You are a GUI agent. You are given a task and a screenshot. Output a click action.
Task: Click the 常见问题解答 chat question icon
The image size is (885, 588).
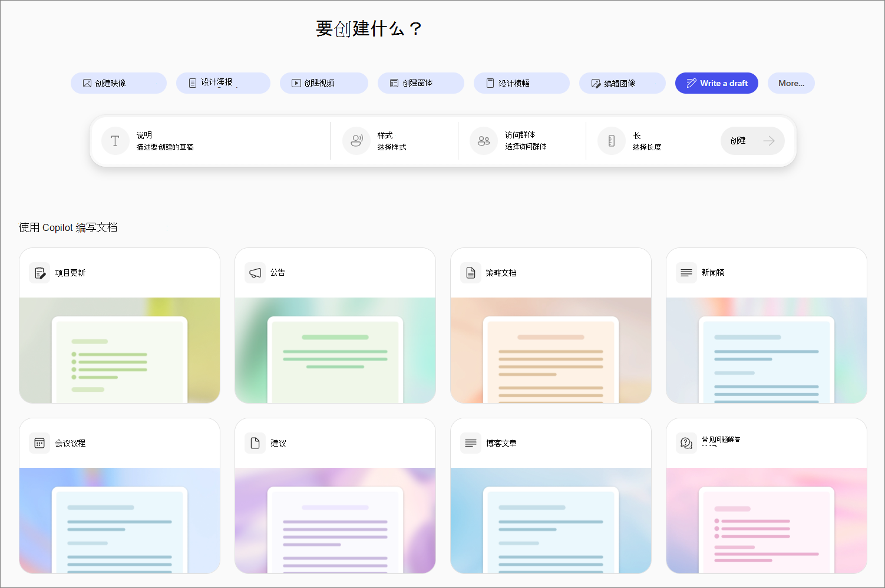tap(686, 443)
